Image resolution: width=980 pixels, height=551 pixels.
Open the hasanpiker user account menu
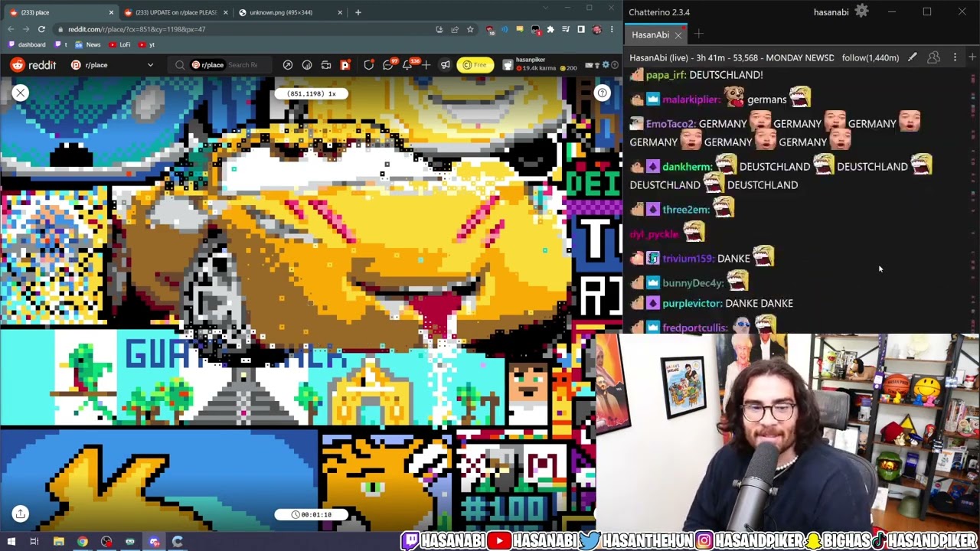pyautogui.click(x=557, y=65)
